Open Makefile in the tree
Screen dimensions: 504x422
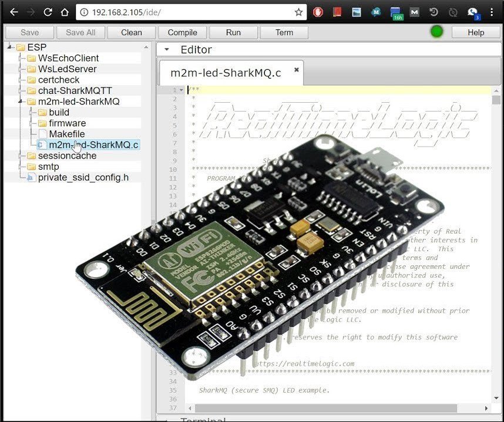pyautogui.click(x=67, y=134)
